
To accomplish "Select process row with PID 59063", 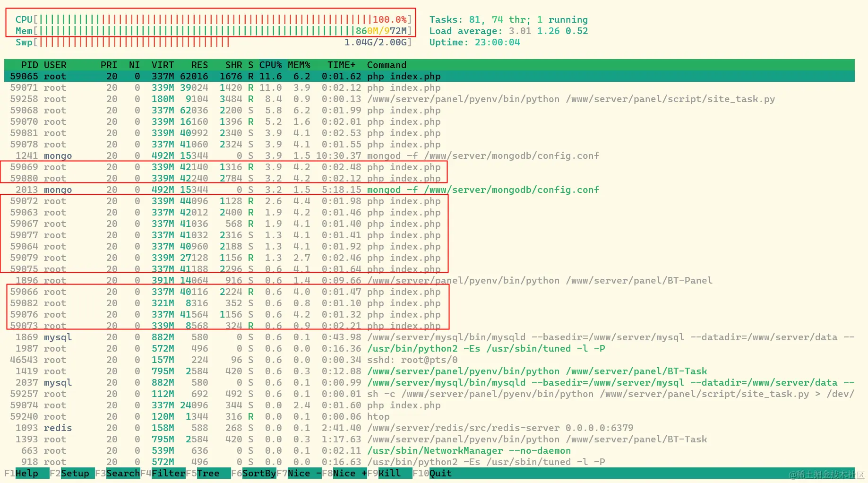I will 430,212.
